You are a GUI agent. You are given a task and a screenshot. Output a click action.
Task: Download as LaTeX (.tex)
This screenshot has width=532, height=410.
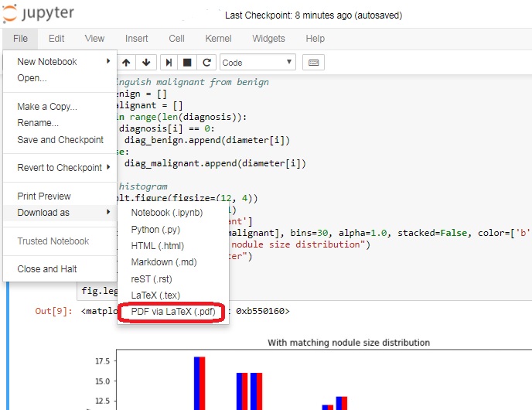(x=173, y=296)
